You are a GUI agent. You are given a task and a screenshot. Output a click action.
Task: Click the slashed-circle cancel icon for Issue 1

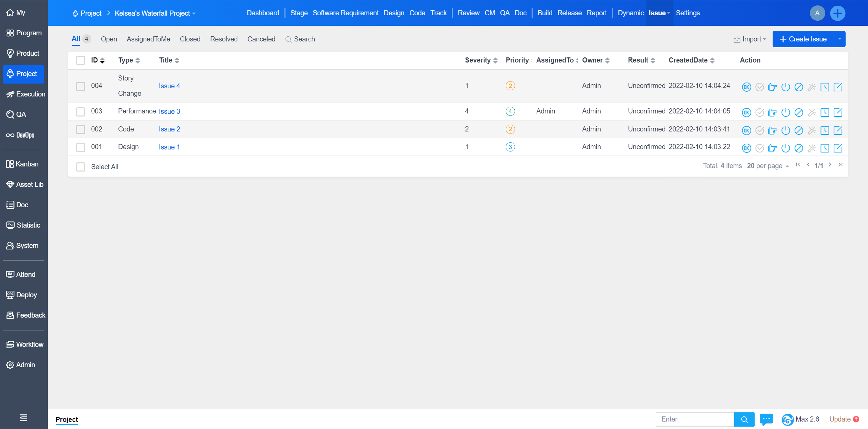click(x=799, y=148)
